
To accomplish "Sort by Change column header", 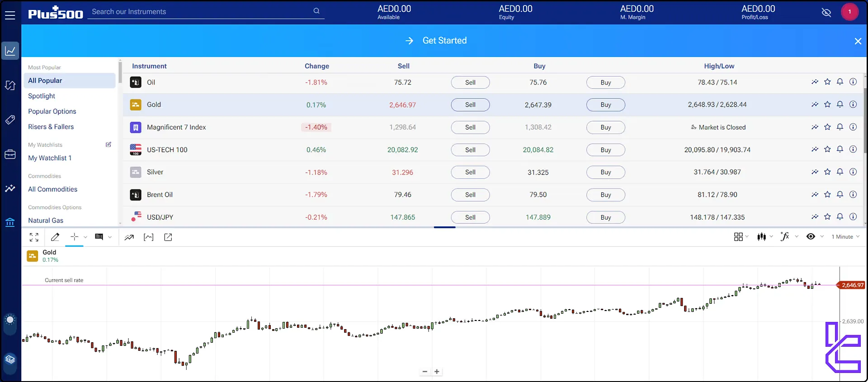I will click(x=317, y=66).
